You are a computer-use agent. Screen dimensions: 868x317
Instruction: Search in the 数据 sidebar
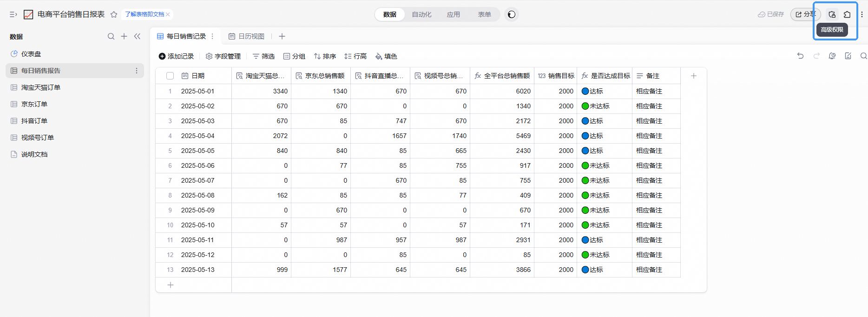pyautogui.click(x=111, y=36)
